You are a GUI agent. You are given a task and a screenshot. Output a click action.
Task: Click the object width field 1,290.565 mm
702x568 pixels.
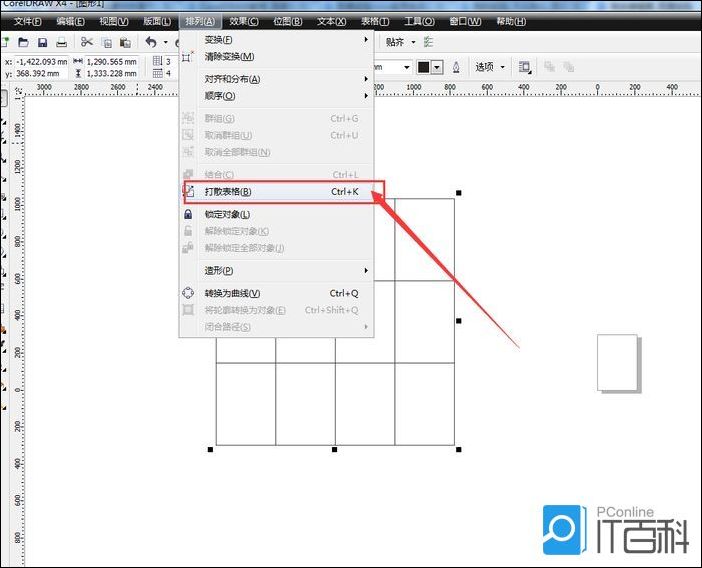pos(111,62)
